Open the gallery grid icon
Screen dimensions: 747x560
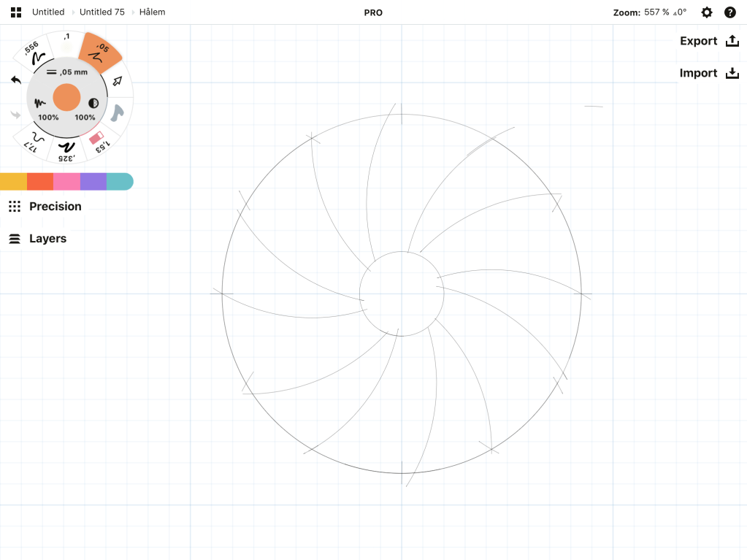(x=16, y=12)
